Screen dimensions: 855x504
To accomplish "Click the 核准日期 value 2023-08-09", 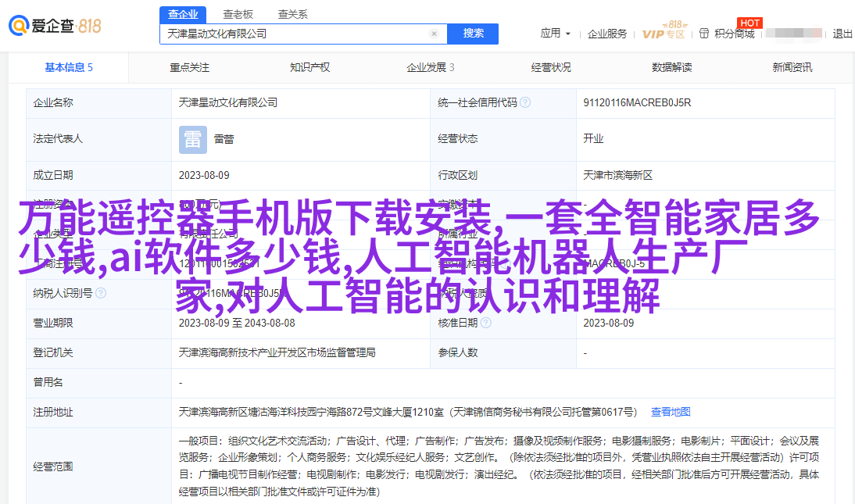I will (609, 323).
